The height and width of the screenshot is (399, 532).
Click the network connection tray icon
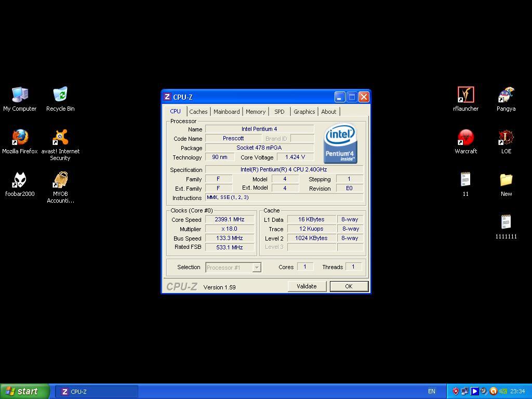pos(465,392)
